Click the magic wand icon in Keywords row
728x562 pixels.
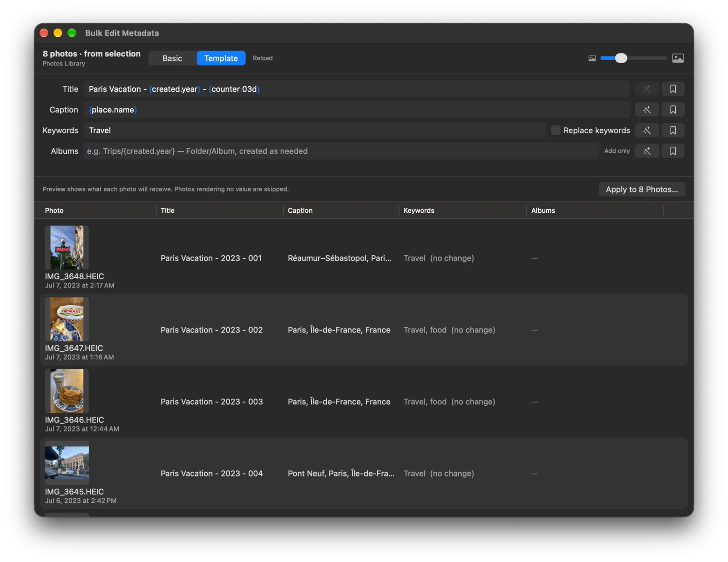(x=647, y=130)
